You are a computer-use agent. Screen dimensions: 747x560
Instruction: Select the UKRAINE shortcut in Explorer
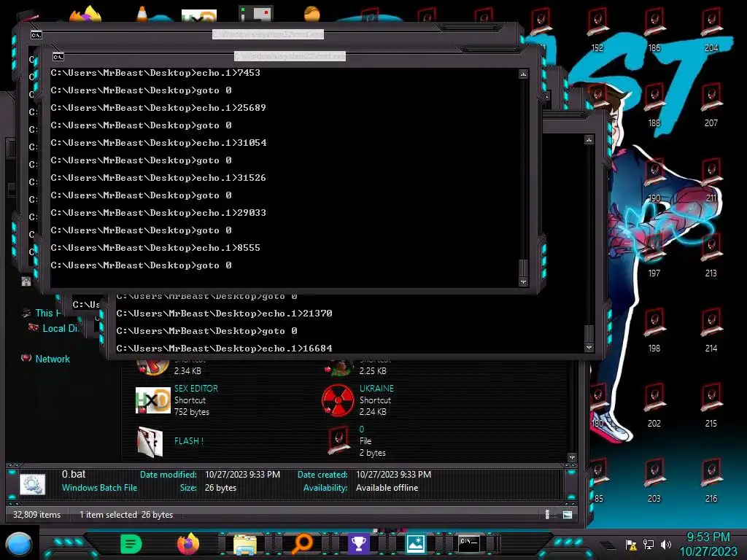tap(358, 400)
